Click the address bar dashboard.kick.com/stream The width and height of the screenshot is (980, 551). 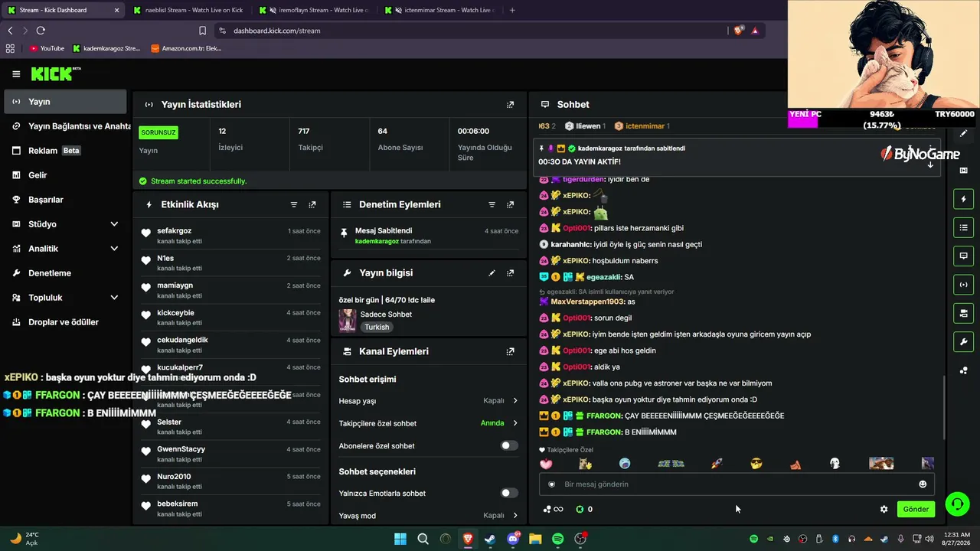277,31
